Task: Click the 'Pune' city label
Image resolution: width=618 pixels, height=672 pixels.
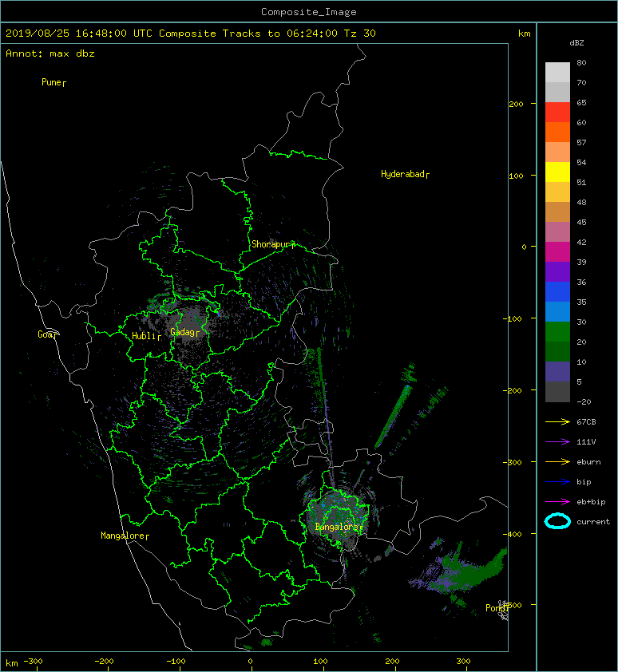Action: click(51, 82)
